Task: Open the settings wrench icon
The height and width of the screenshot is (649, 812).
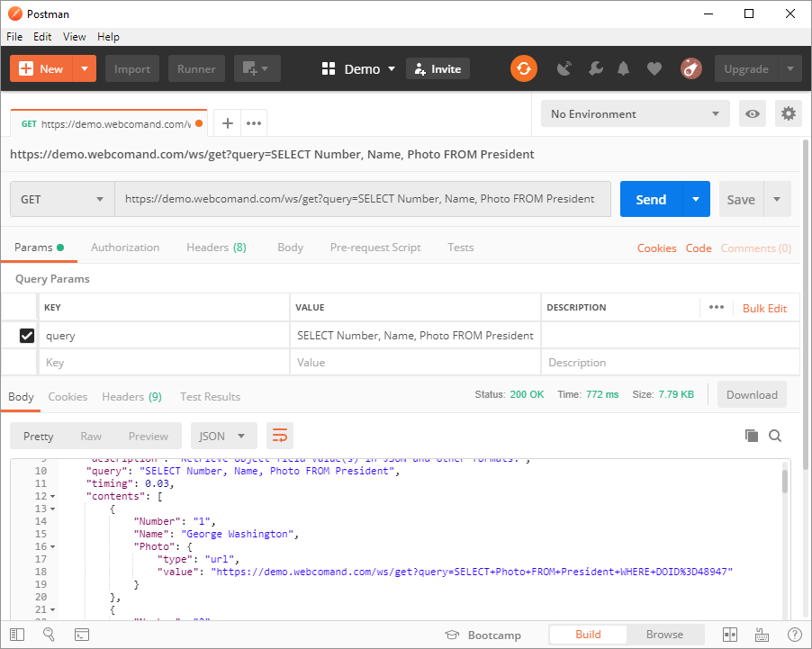Action: (x=595, y=69)
